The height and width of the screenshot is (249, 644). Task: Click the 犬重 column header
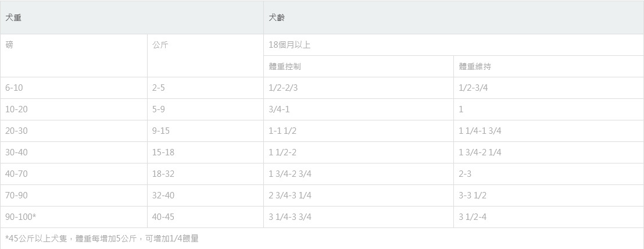[14, 17]
